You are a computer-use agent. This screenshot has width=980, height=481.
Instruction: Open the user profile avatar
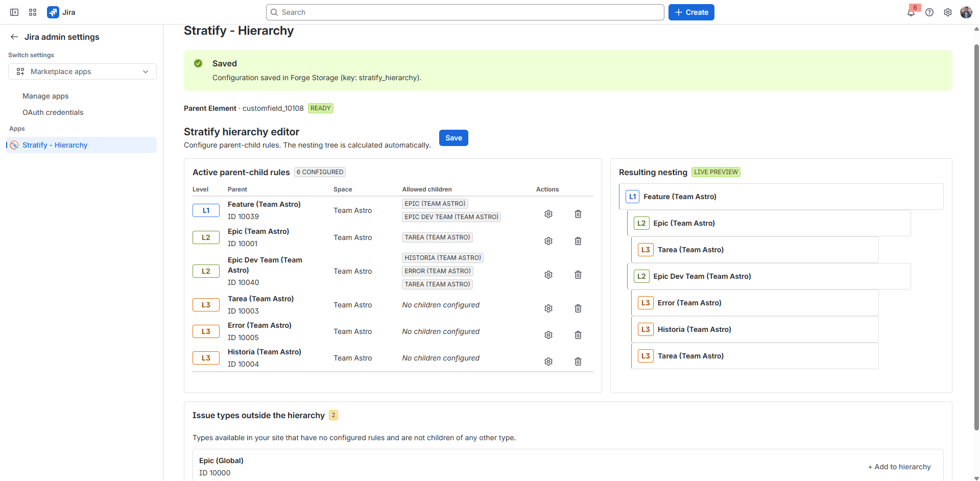(966, 12)
